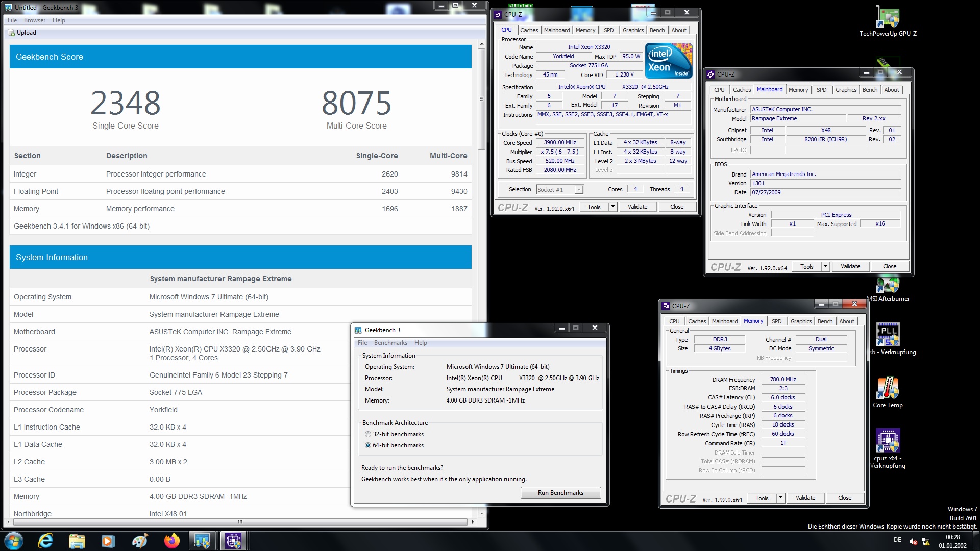Screen dimensions: 980x551
Task: Click Validate in CPU-Z Memory window
Action: click(x=805, y=498)
